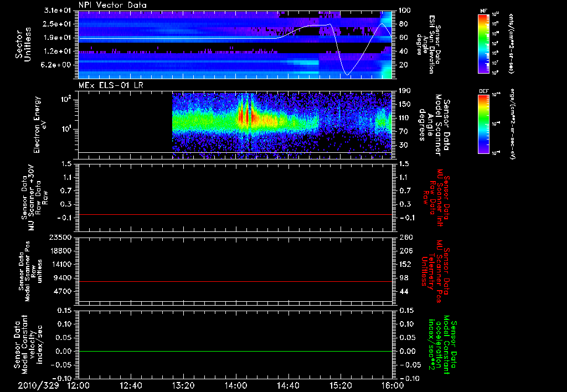Click the 14:00 time axis label
Screen dimensions: 567x392
(x=236, y=385)
